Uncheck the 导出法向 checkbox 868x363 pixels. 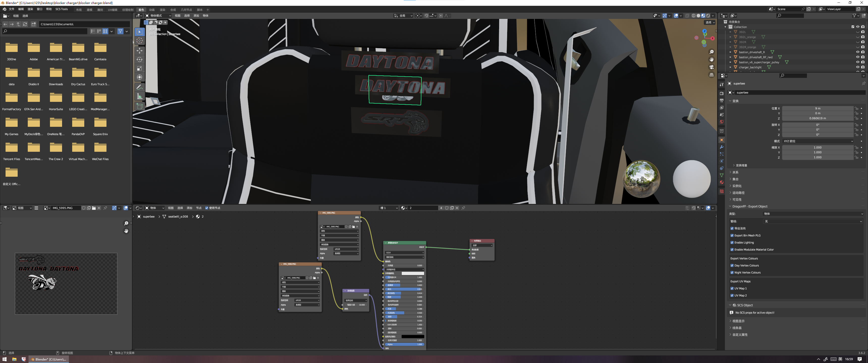tap(732, 228)
